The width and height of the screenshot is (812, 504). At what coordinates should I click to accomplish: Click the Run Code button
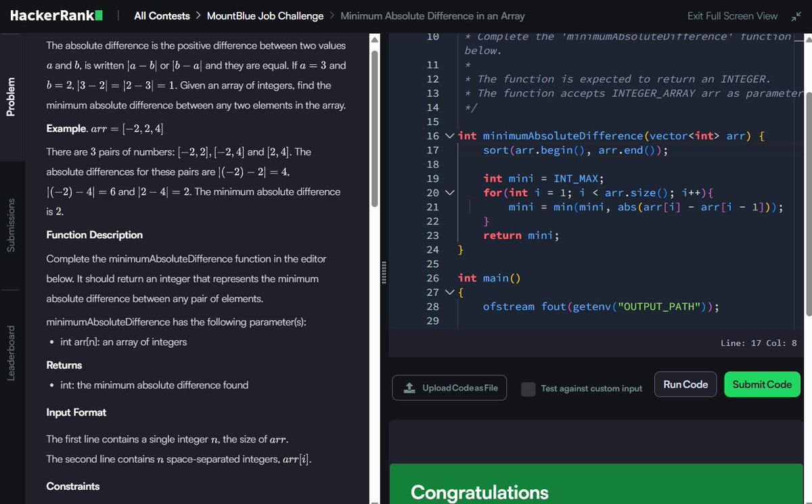click(685, 384)
